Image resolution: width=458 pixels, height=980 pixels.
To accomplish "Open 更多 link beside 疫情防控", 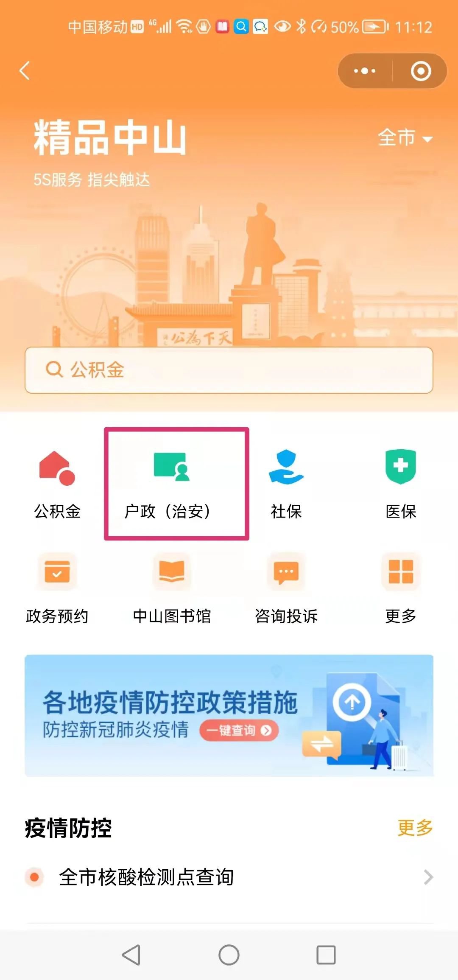I will (x=415, y=828).
